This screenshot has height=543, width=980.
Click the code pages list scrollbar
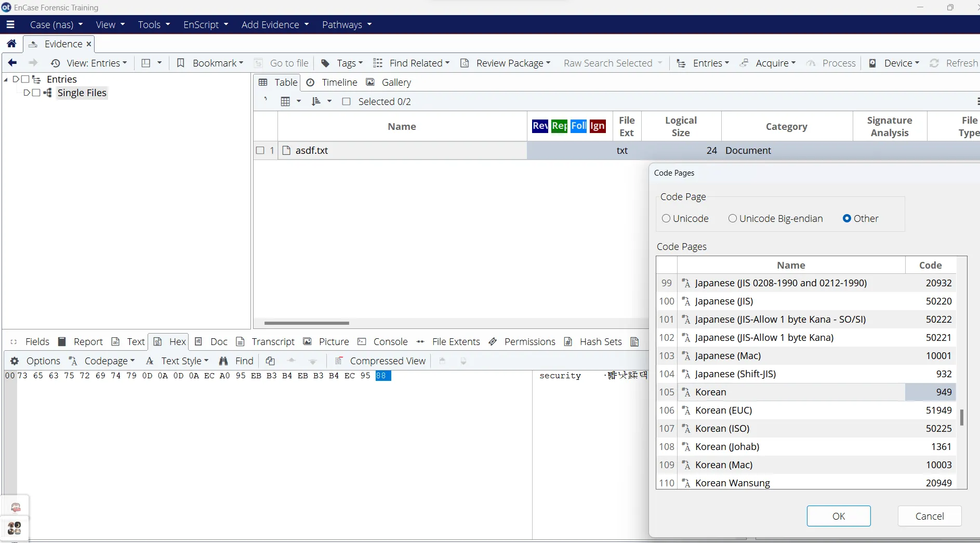point(962,417)
